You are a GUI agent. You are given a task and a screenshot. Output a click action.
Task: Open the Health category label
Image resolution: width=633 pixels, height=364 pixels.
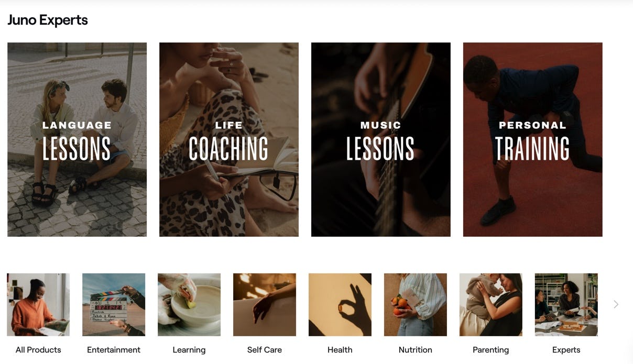coord(340,350)
